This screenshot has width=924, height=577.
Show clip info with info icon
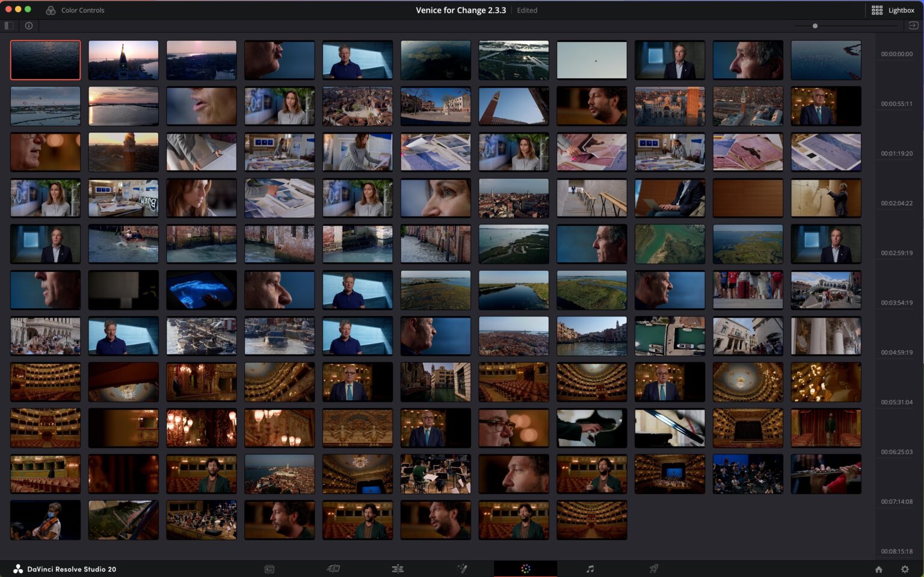click(x=29, y=25)
